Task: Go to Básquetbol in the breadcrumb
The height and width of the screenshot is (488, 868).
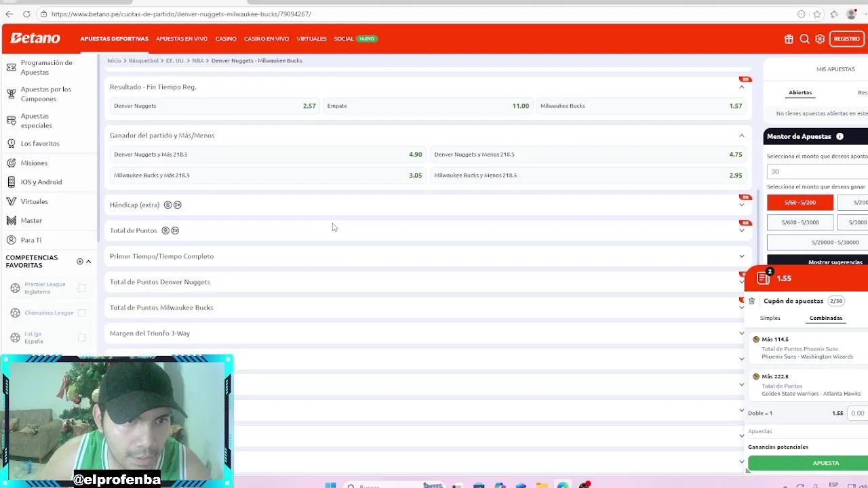Action: (143, 60)
